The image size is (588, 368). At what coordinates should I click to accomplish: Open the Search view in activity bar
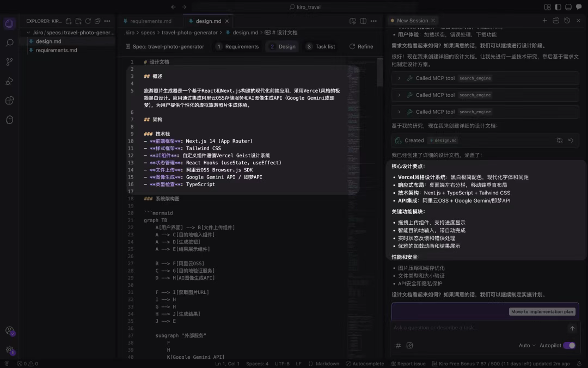9,43
